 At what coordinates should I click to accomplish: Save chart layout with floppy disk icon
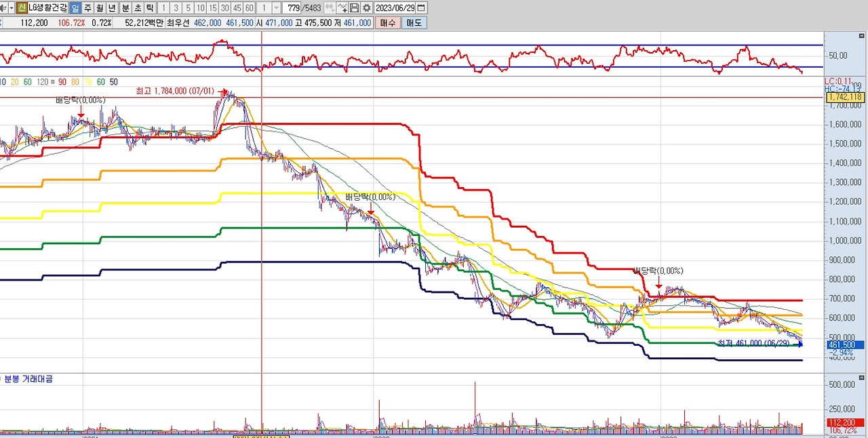click(354, 7)
